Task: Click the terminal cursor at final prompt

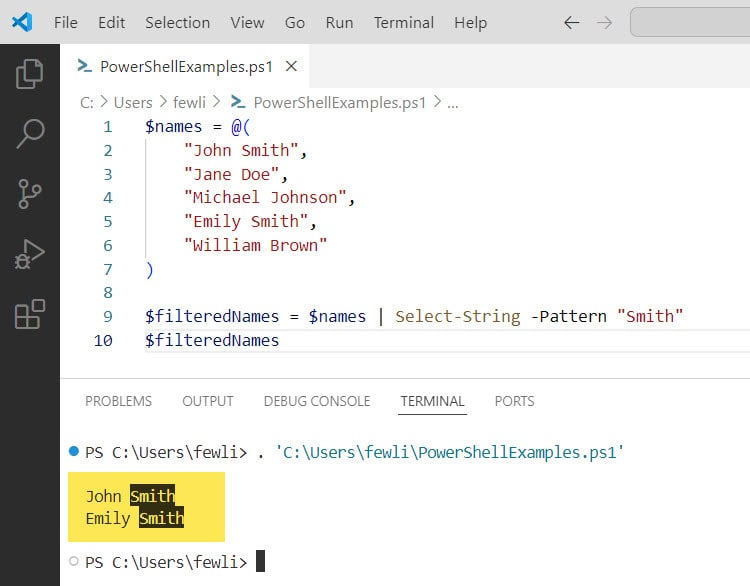Action: [x=260, y=561]
